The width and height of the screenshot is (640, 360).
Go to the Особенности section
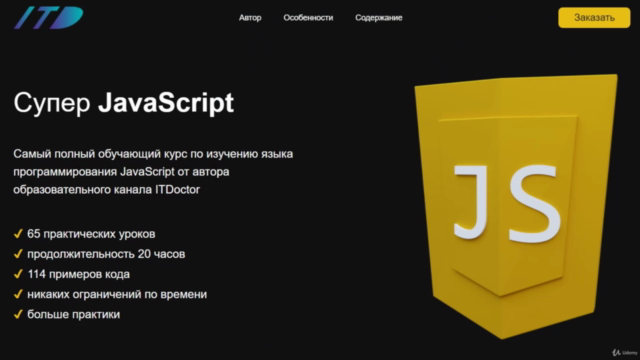tap(308, 18)
